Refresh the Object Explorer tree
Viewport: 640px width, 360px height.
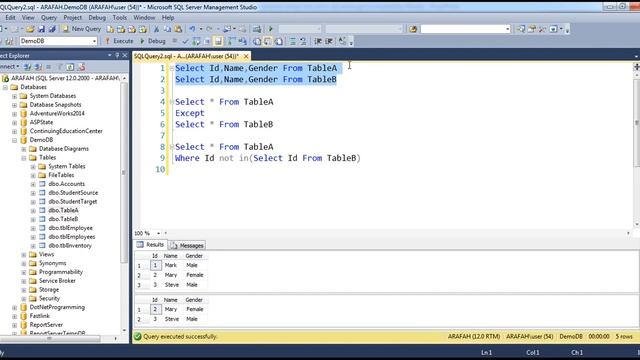(70, 67)
